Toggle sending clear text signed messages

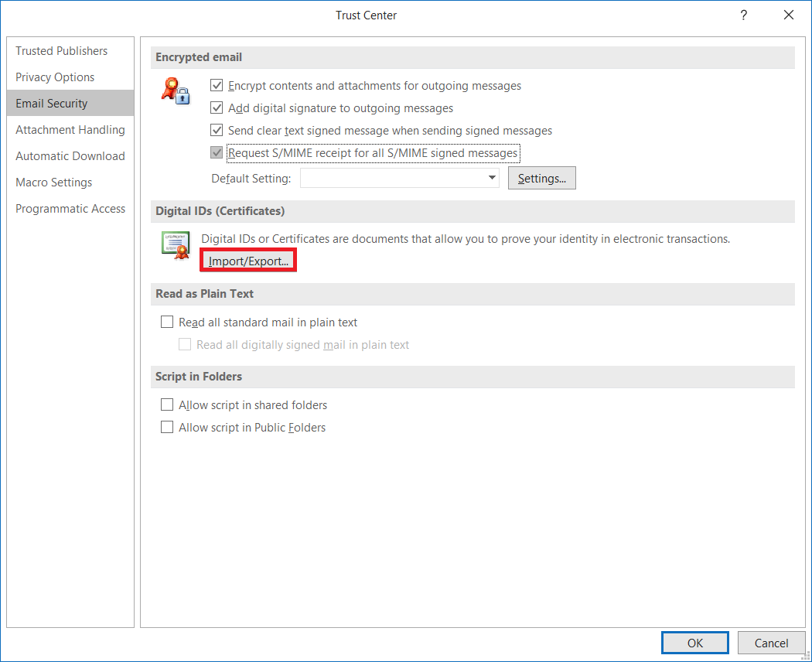pos(217,130)
